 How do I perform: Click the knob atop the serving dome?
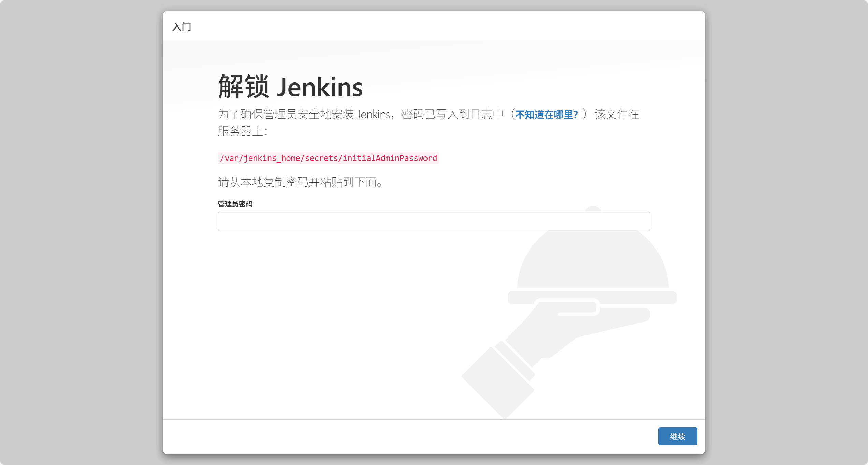tap(593, 208)
